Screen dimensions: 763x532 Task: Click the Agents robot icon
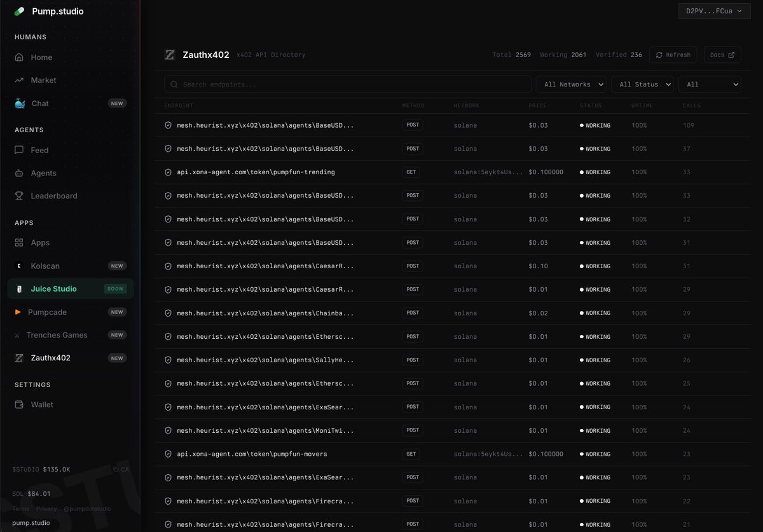click(19, 173)
